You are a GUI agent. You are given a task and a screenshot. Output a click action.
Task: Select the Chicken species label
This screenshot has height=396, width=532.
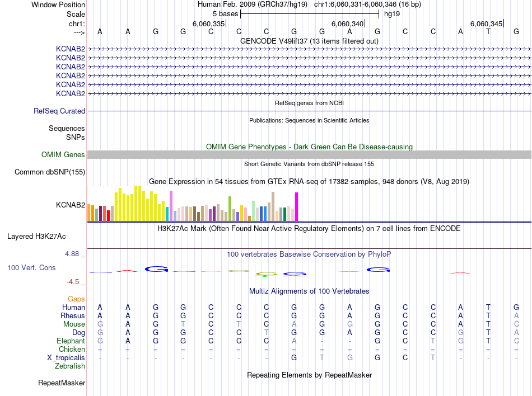tap(72, 349)
